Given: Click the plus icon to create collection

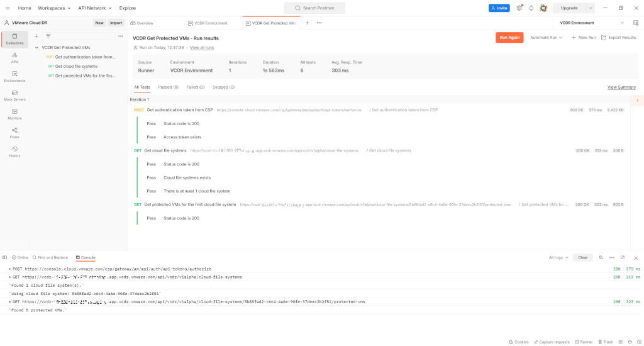Looking at the screenshot, I should coord(36,36).
